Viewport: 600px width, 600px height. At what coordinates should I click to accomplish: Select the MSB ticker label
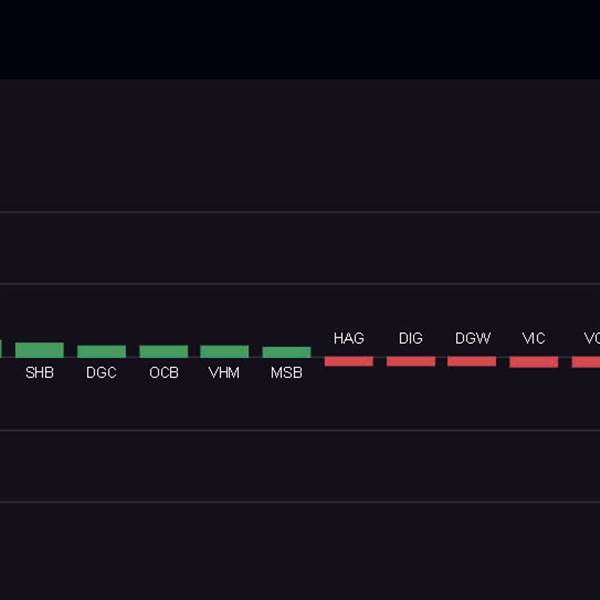(x=287, y=373)
